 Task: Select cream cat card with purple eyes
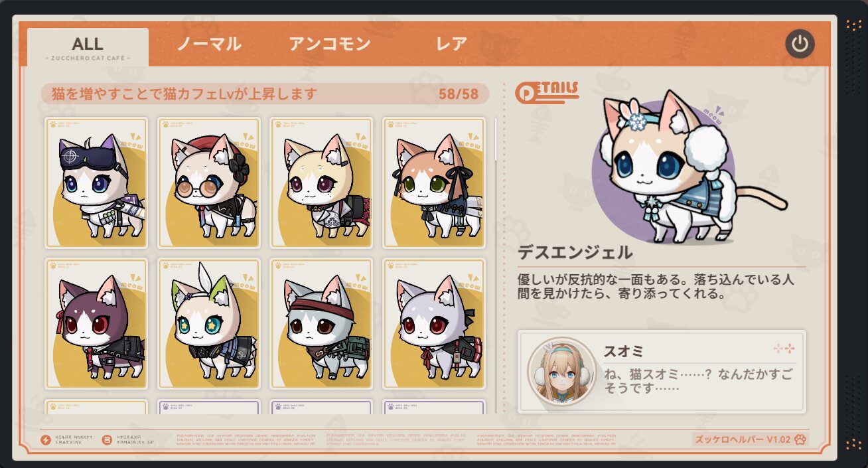[x=322, y=183]
